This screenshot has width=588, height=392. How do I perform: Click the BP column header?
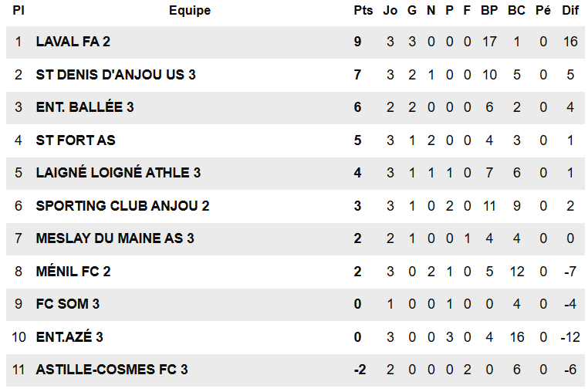[x=489, y=11]
